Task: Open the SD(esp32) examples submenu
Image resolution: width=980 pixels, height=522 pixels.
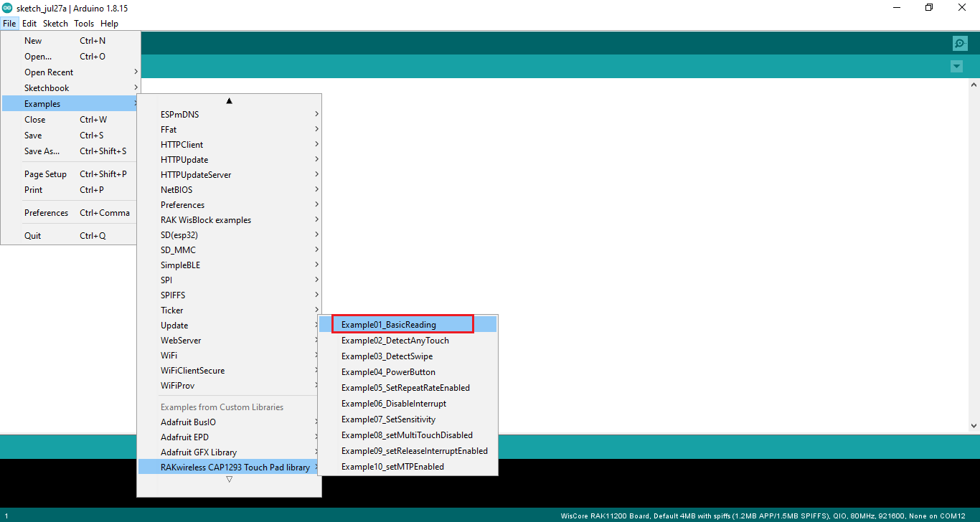Action: coord(229,235)
